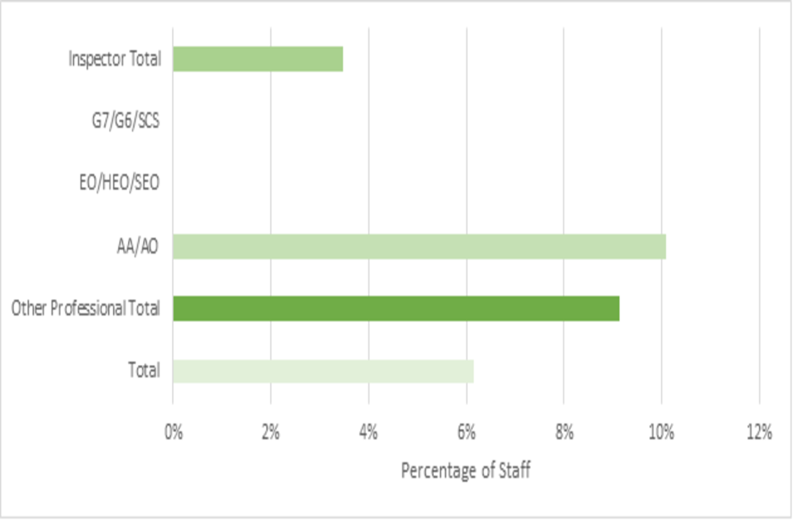Image resolution: width=798 pixels, height=532 pixels.
Task: Select the Total category label
Action: pos(144,371)
